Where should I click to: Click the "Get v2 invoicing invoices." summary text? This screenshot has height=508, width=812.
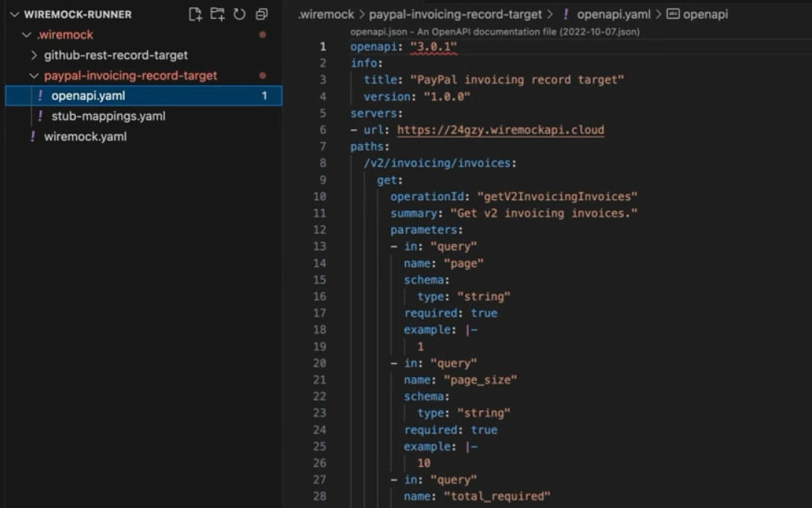click(544, 213)
